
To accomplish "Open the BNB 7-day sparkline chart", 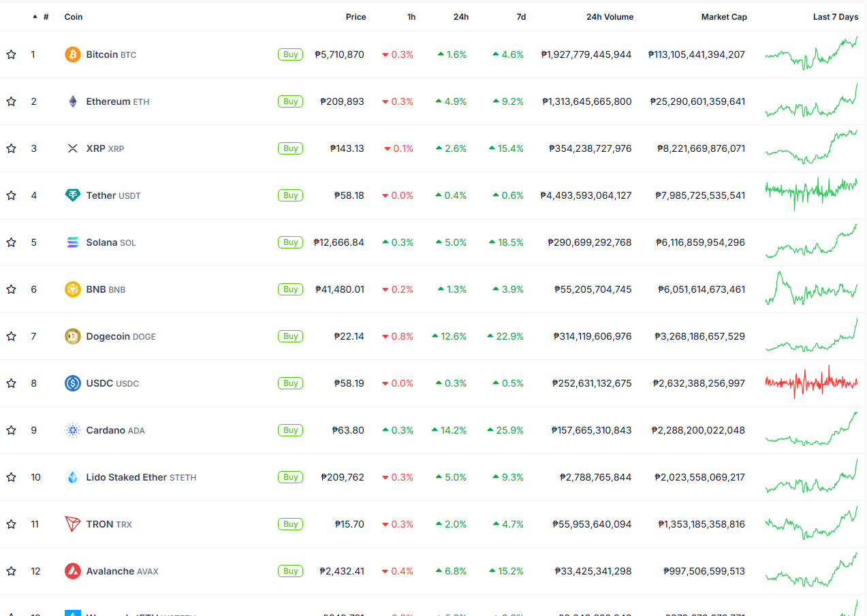I will [810, 289].
